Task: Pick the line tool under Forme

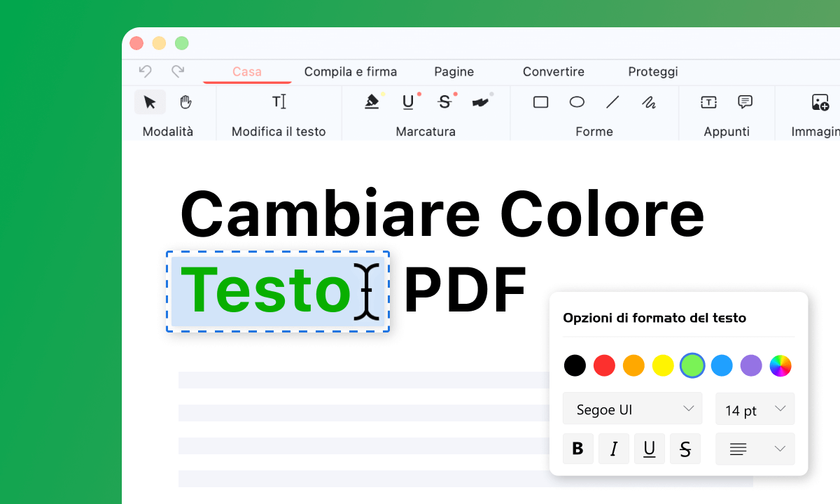Action: [612, 101]
